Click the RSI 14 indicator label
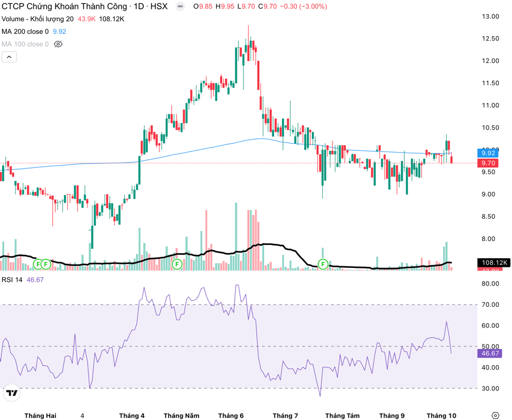Viewport: 512px width, 420px height. [x=12, y=280]
